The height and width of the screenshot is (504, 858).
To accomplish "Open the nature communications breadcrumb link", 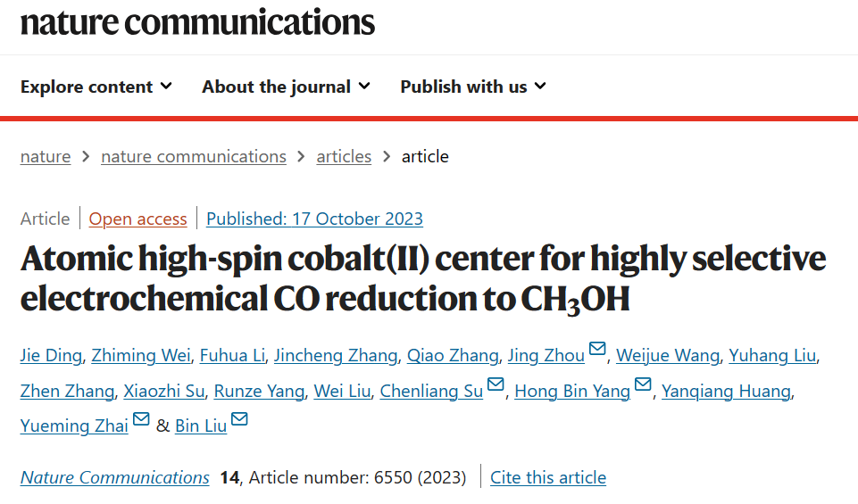I will coord(194,156).
